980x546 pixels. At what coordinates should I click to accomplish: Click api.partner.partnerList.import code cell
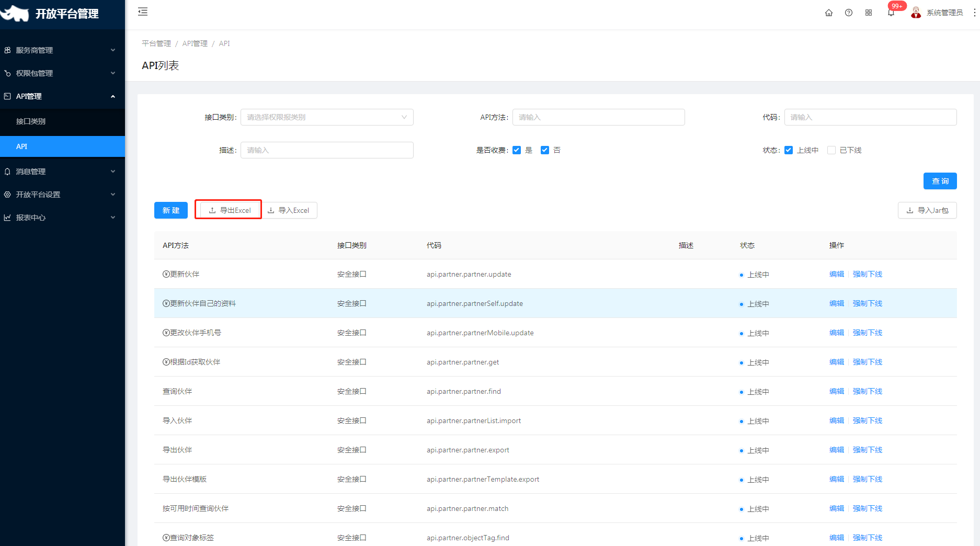474,420
